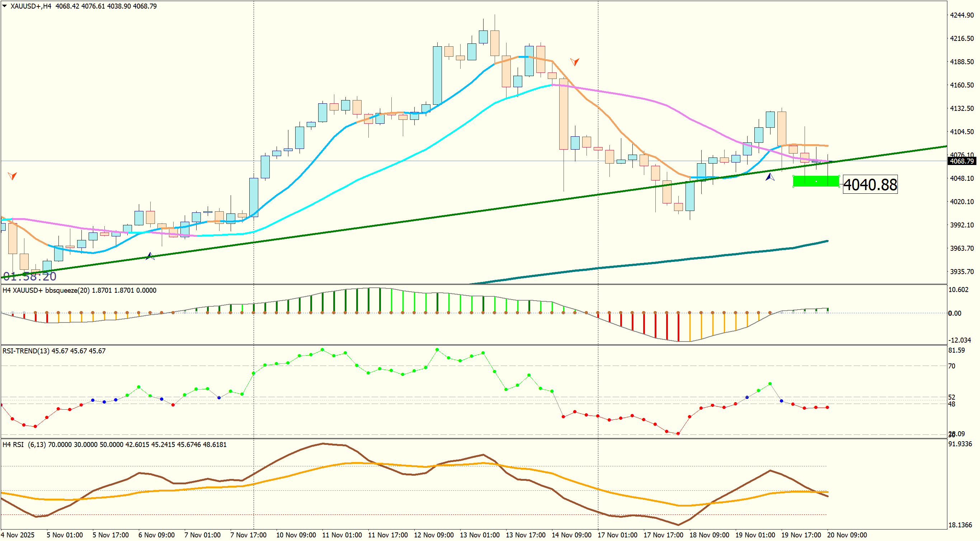The height and width of the screenshot is (541, 980).
Task: Click the 4244.90 price scale value
Action: (962, 15)
